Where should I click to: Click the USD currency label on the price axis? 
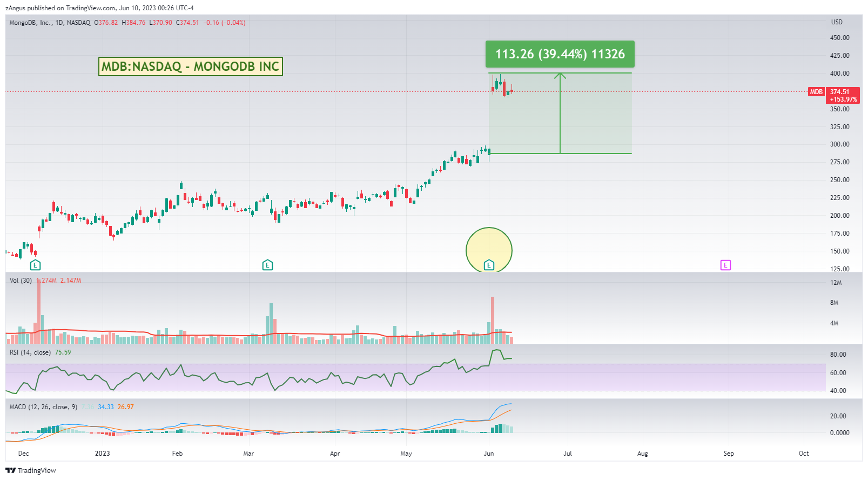pos(837,22)
